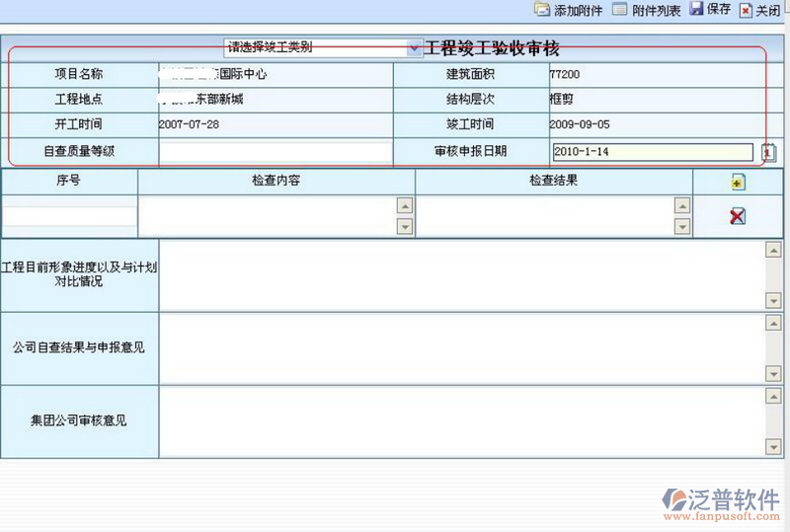Delete the inspection row with red X
This screenshot has height=532, width=790.
coord(737,216)
